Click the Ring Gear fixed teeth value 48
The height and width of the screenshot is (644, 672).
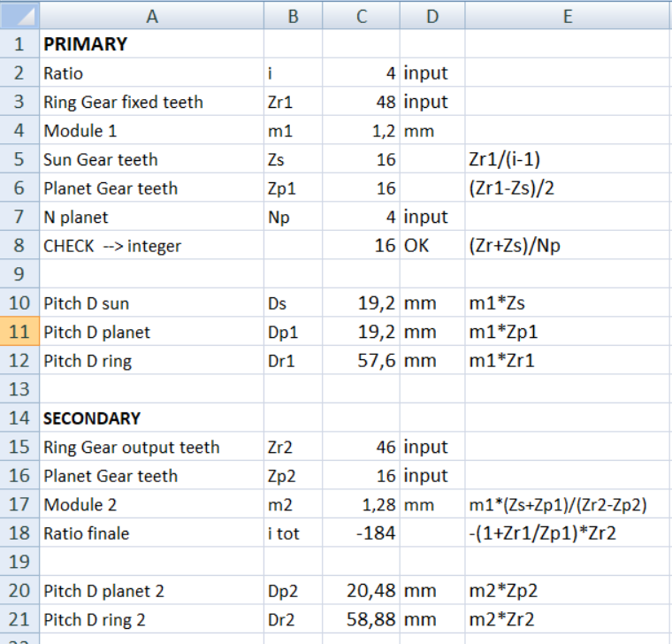361,102
